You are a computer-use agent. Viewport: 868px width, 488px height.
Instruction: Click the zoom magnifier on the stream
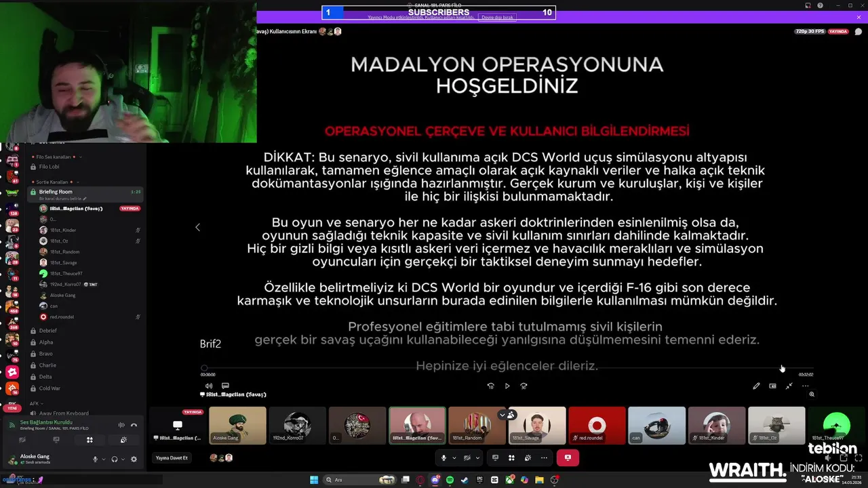pos(812,394)
